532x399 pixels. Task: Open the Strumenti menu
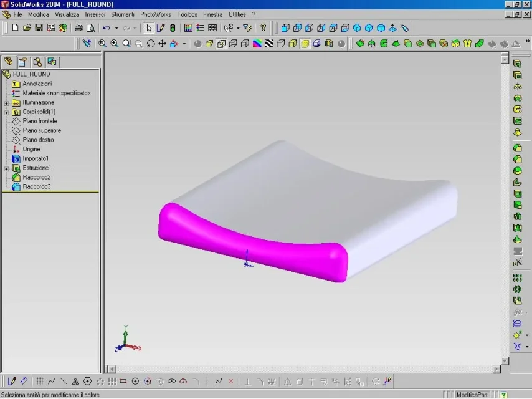tap(123, 14)
